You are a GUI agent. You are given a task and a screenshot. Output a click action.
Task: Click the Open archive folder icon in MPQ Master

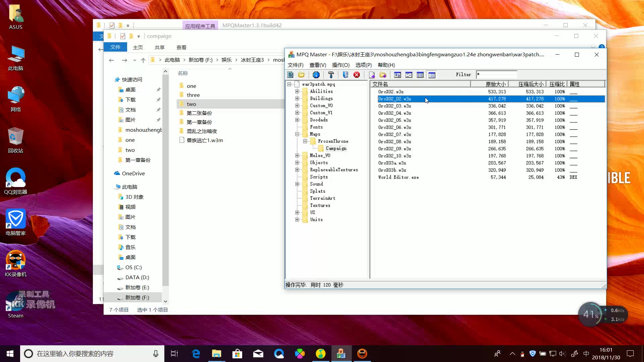pos(301,75)
